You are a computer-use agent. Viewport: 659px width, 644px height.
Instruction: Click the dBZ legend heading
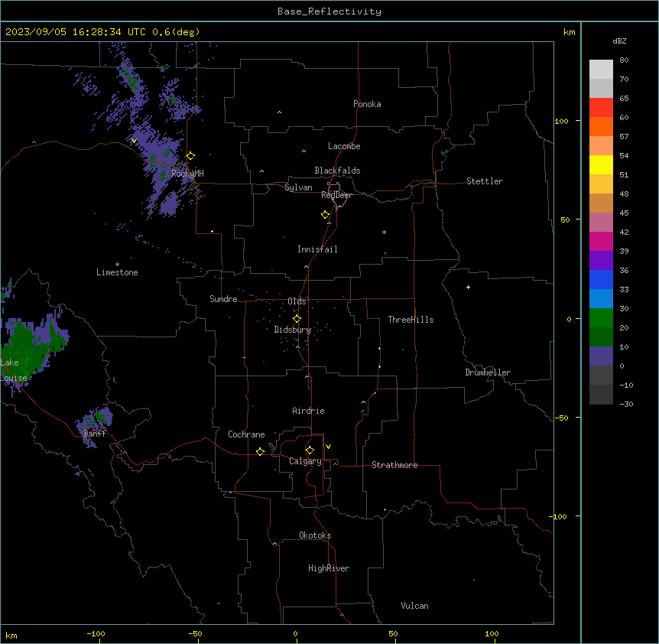tap(619, 41)
